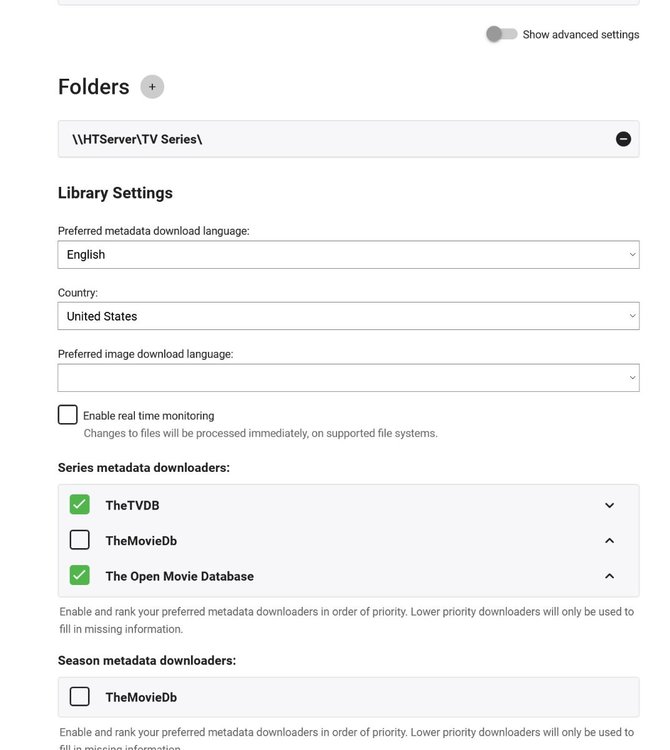Toggle the Show advanced settings switch
670x750 pixels.
pos(501,34)
